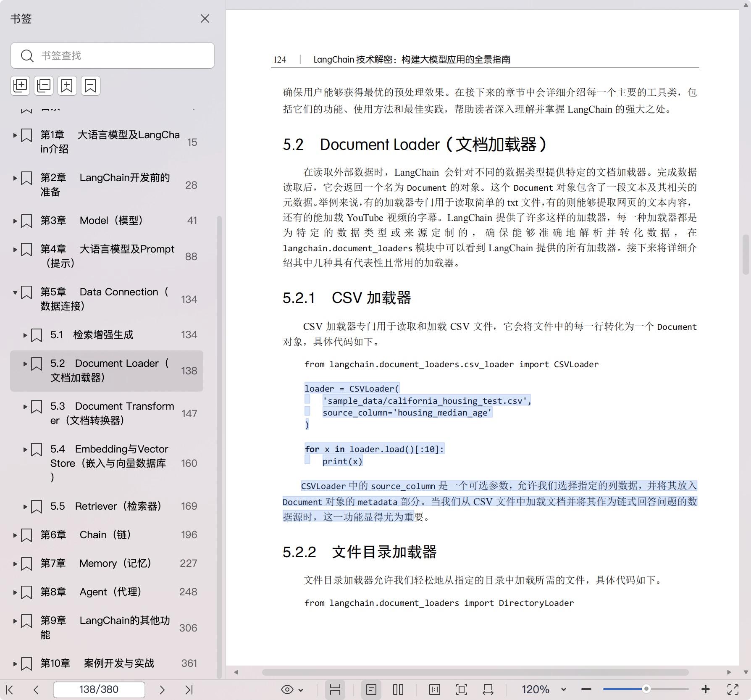Expand the 第4章 Prompt bookmark node
The image size is (751, 700).
15,250
